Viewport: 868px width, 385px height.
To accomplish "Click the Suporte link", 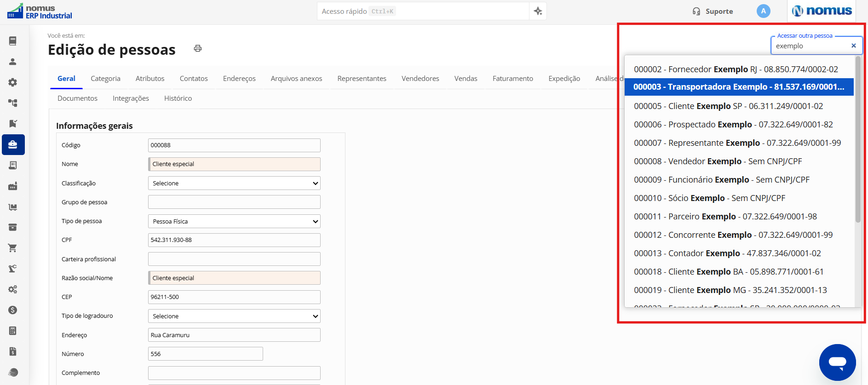I will point(719,11).
